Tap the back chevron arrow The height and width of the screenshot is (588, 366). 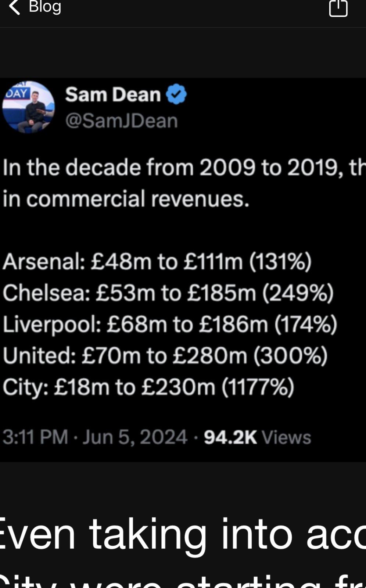tap(14, 7)
